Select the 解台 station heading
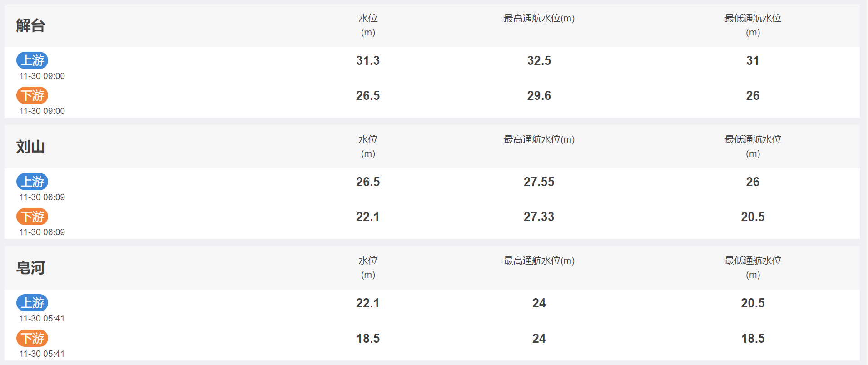This screenshot has width=868, height=365. (30, 25)
